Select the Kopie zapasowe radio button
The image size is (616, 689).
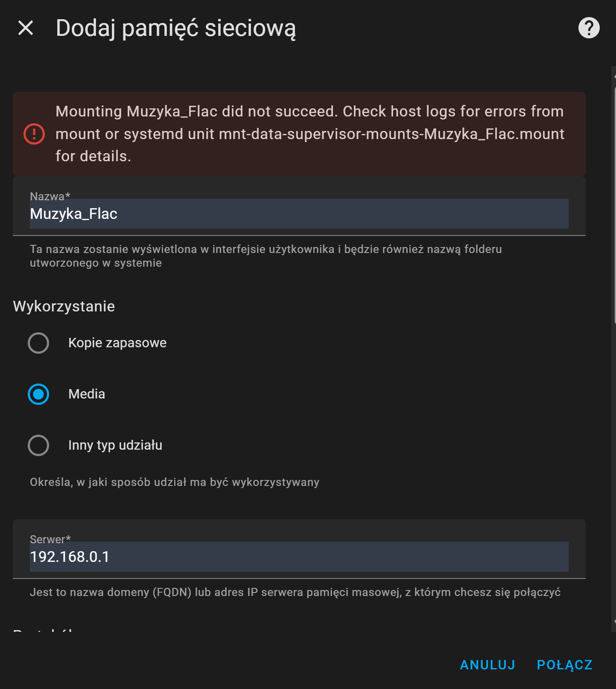[38, 343]
